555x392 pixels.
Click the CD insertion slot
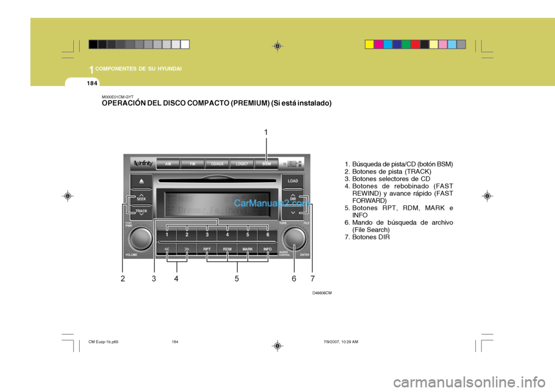(x=217, y=180)
